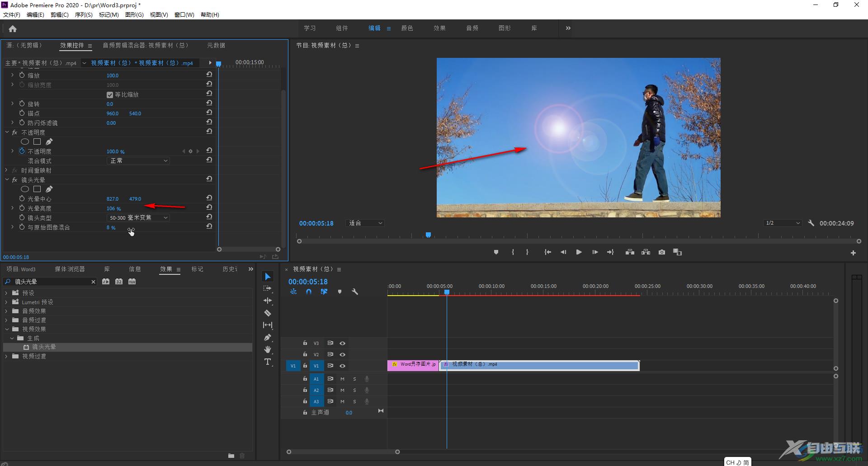Image resolution: width=868 pixels, height=466 pixels.
Task: Toggle the Flare Brightness stopwatch animation
Action: point(22,208)
